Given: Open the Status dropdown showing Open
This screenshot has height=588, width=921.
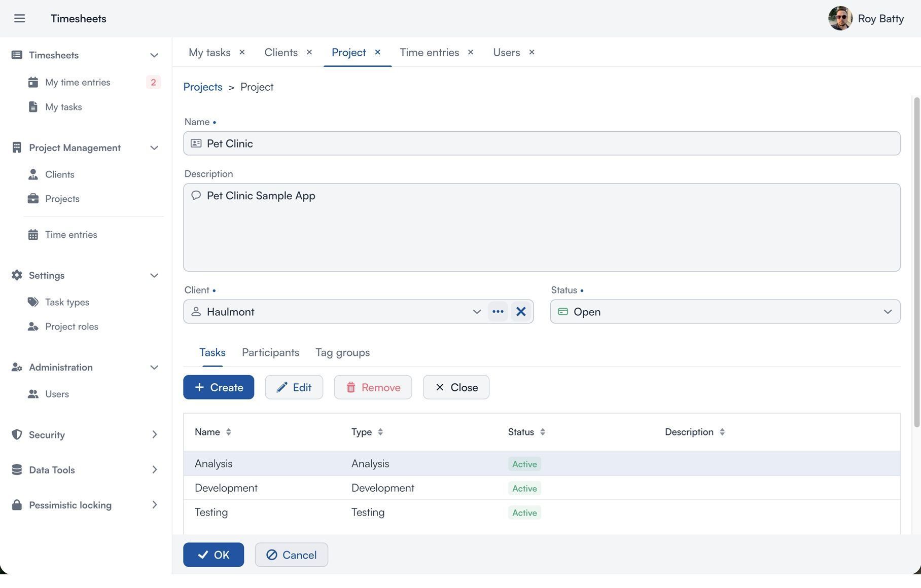Looking at the screenshot, I should coord(725,312).
